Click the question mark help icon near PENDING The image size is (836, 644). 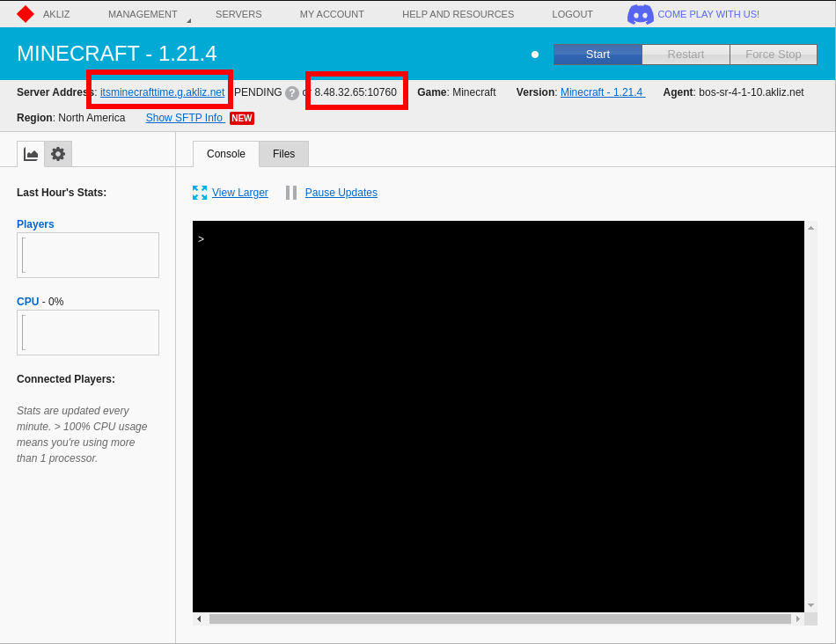pyautogui.click(x=291, y=92)
